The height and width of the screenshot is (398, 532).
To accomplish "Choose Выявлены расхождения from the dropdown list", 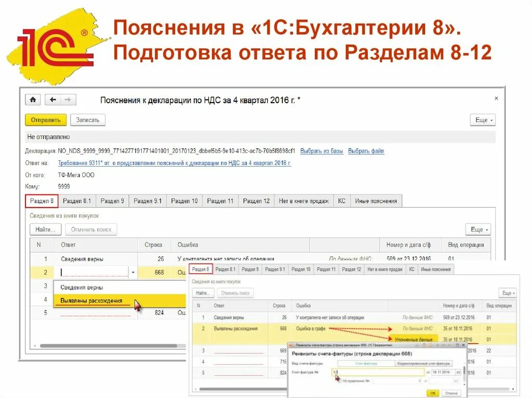I will [119, 300].
